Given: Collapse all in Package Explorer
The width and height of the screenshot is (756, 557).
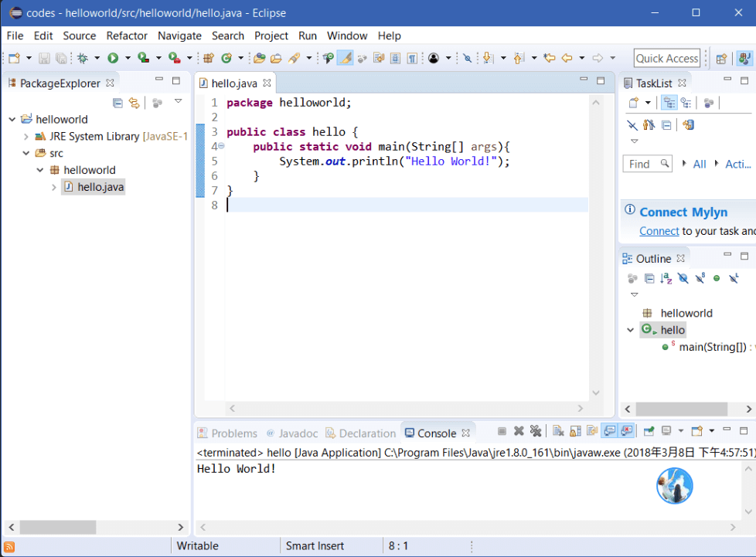Looking at the screenshot, I should tap(117, 103).
